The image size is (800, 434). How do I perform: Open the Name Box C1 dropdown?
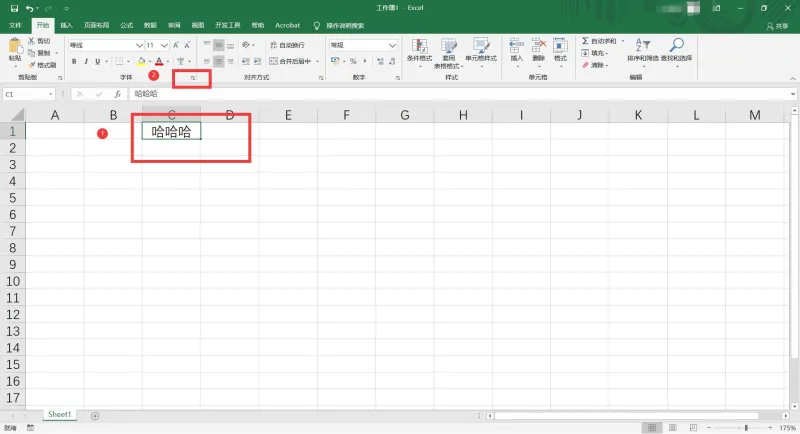[x=50, y=94]
